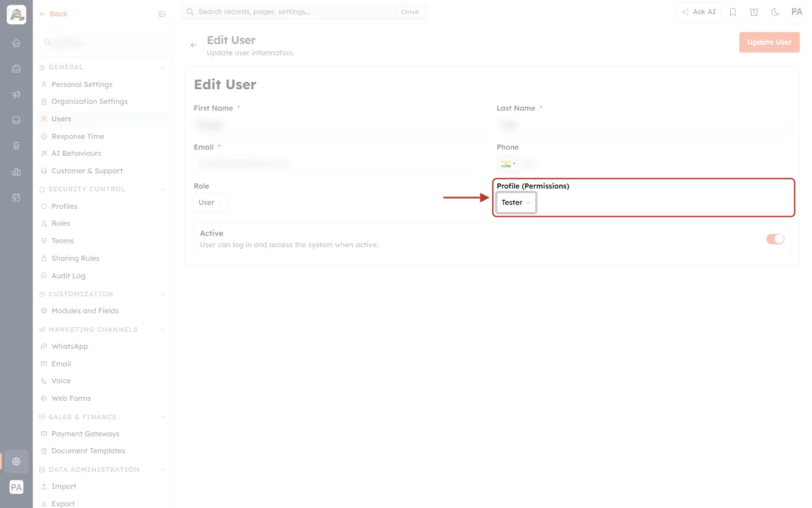Collapse the MARKETING CHANNELS section

point(162,330)
